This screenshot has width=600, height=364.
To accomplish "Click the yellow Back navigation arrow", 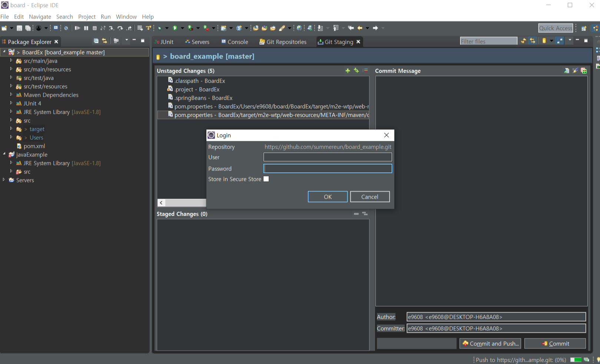I will [359, 28].
